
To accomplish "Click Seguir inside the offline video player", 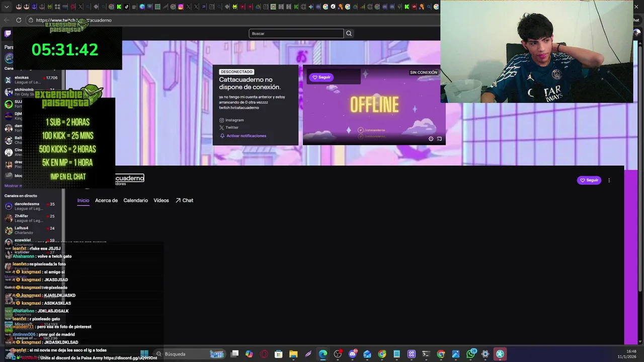I will point(321,77).
